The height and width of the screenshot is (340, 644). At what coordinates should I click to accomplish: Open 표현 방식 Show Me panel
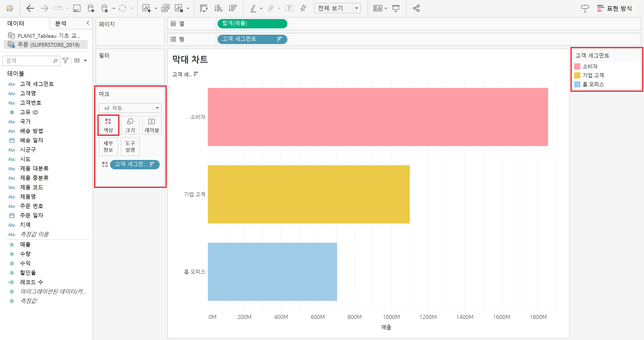(614, 8)
